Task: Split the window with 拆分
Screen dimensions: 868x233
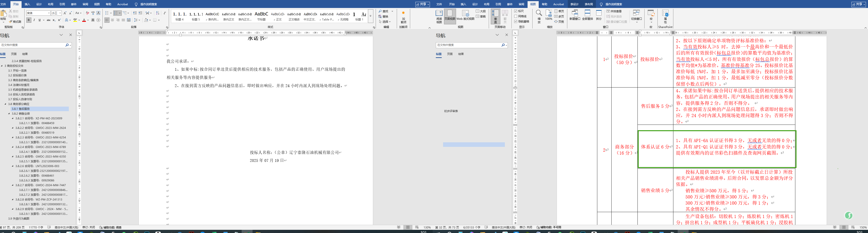Action: pyautogui.click(x=599, y=15)
